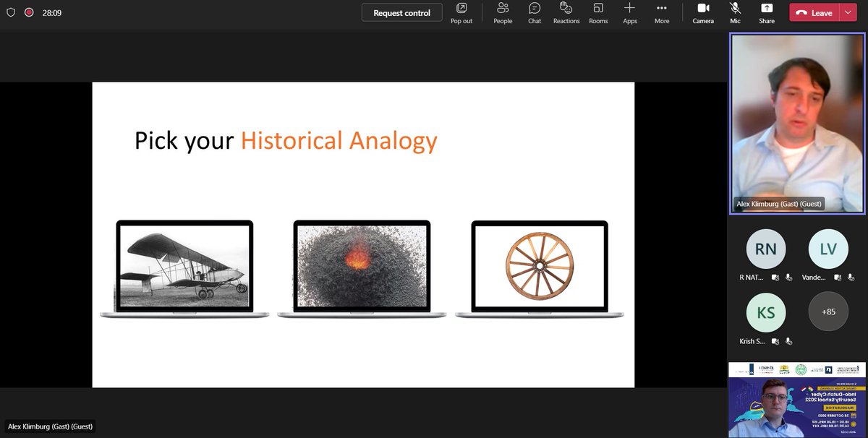
Task: Leave the meeting
Action: point(814,13)
